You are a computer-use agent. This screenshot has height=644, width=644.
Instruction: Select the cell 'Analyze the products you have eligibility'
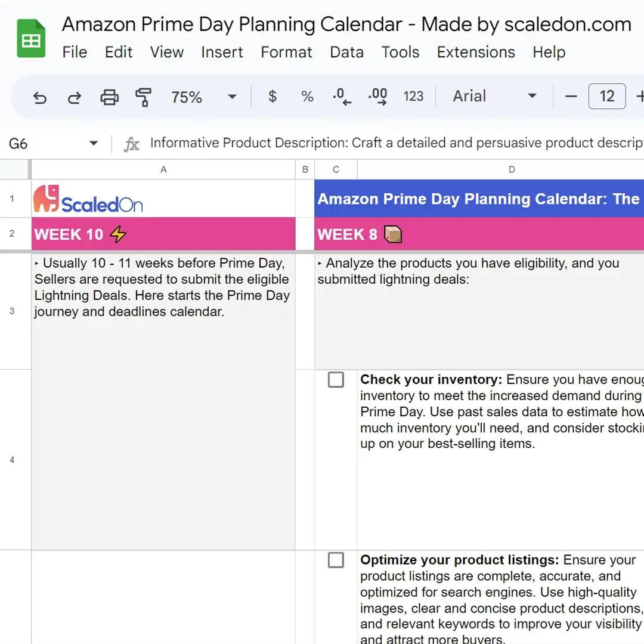click(x=479, y=311)
